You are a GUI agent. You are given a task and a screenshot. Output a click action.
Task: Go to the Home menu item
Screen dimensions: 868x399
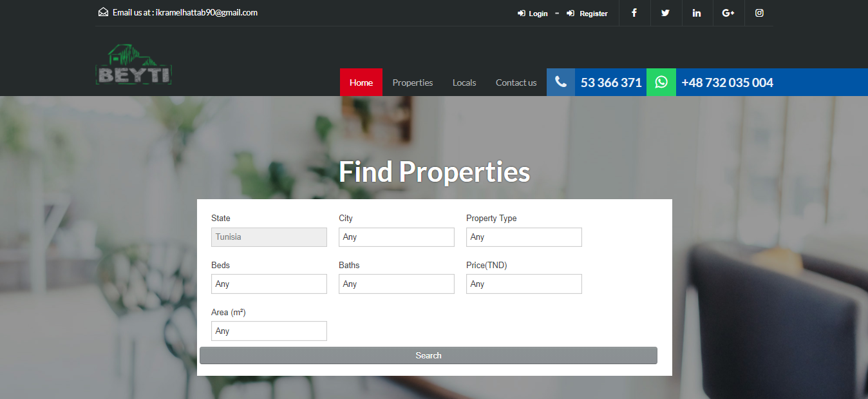[x=361, y=83]
